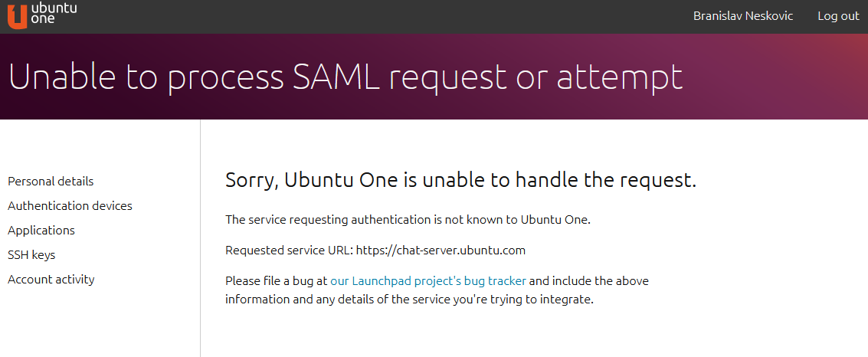Viewport: 868px width, 357px height.
Task: Select Applications in the sidebar
Action: (x=41, y=231)
